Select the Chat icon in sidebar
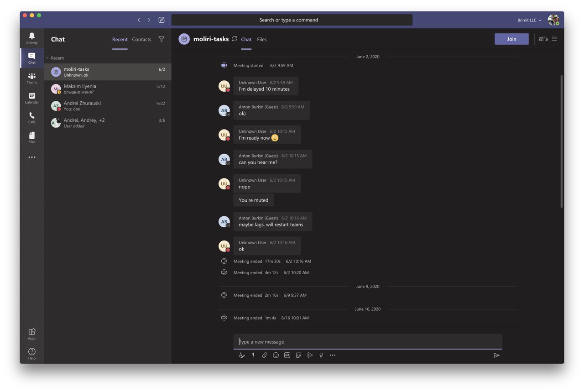Viewport: 584px width, 392px height. [x=32, y=58]
